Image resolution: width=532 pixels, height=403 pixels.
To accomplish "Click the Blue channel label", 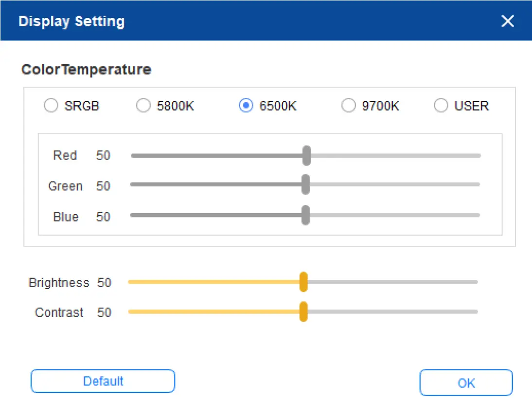I will pyautogui.click(x=65, y=217).
